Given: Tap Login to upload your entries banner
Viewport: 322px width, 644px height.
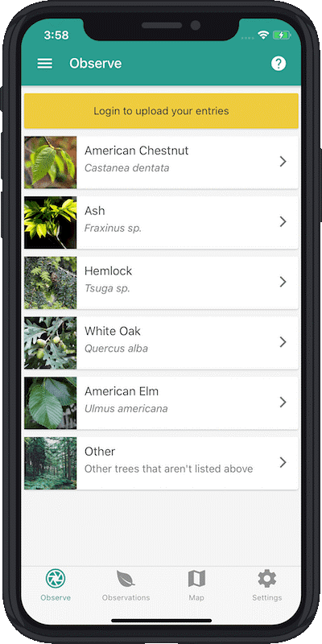Looking at the screenshot, I should tap(161, 111).
